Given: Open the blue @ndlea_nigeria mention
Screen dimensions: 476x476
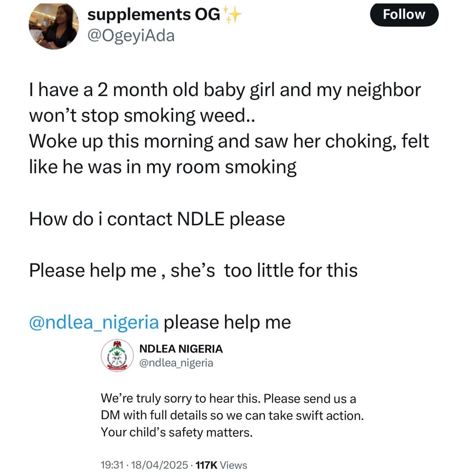Looking at the screenshot, I should click(93, 322).
